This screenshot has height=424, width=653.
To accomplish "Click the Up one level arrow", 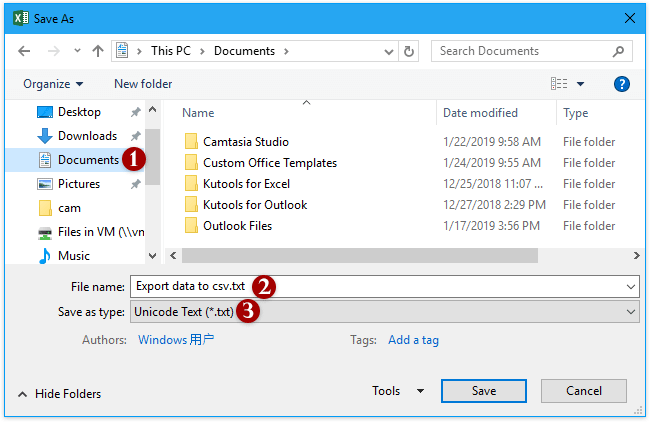I will pyautogui.click(x=98, y=51).
